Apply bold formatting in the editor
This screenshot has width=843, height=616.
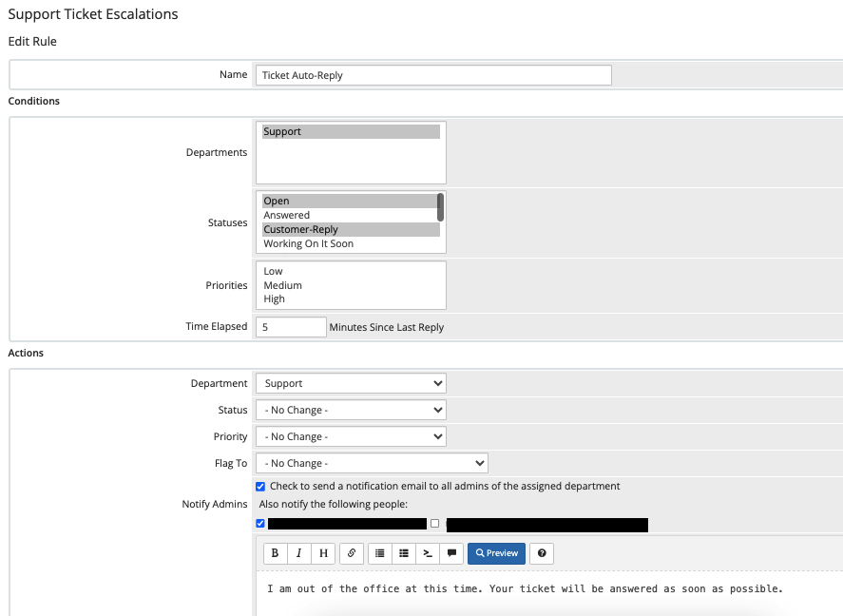(x=276, y=553)
